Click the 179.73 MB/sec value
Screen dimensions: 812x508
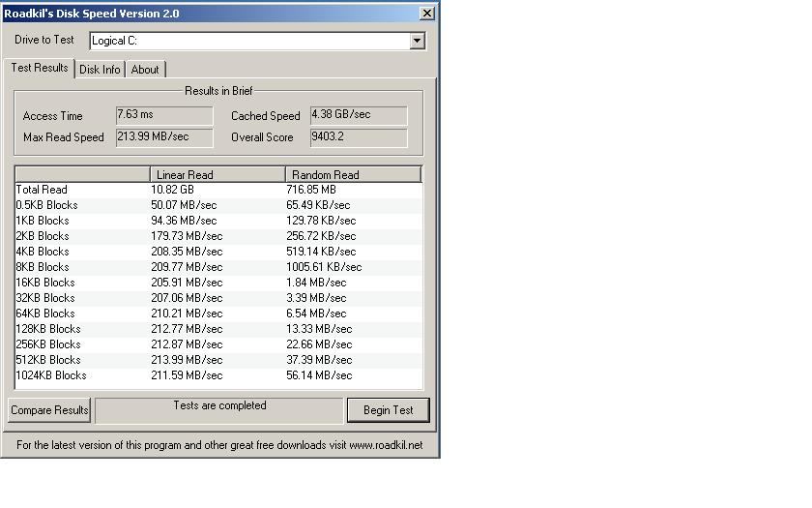187,236
